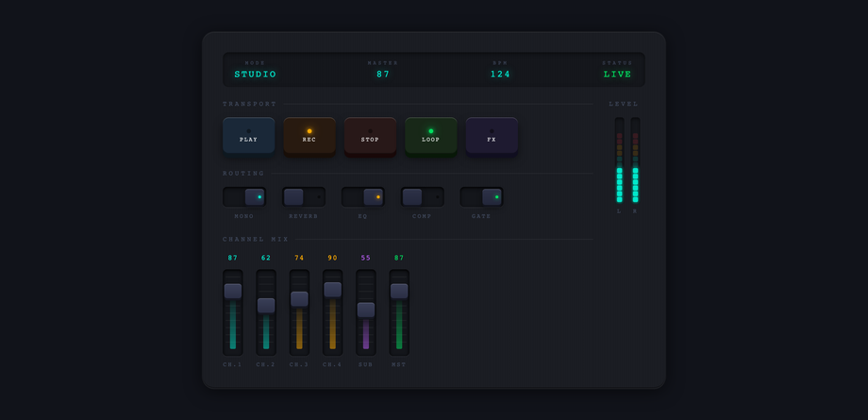
Task: Click the CH.3 value 74
Action: click(299, 259)
